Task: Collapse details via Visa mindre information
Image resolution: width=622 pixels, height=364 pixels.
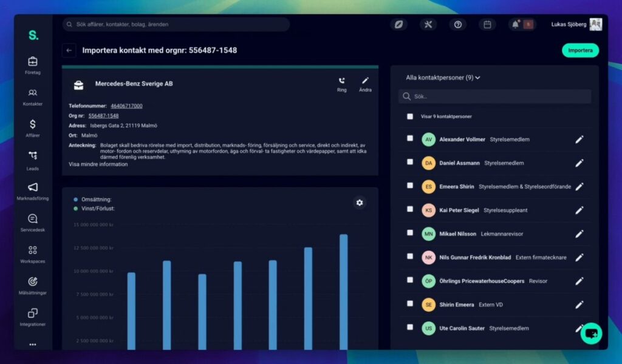Action: coord(98,164)
